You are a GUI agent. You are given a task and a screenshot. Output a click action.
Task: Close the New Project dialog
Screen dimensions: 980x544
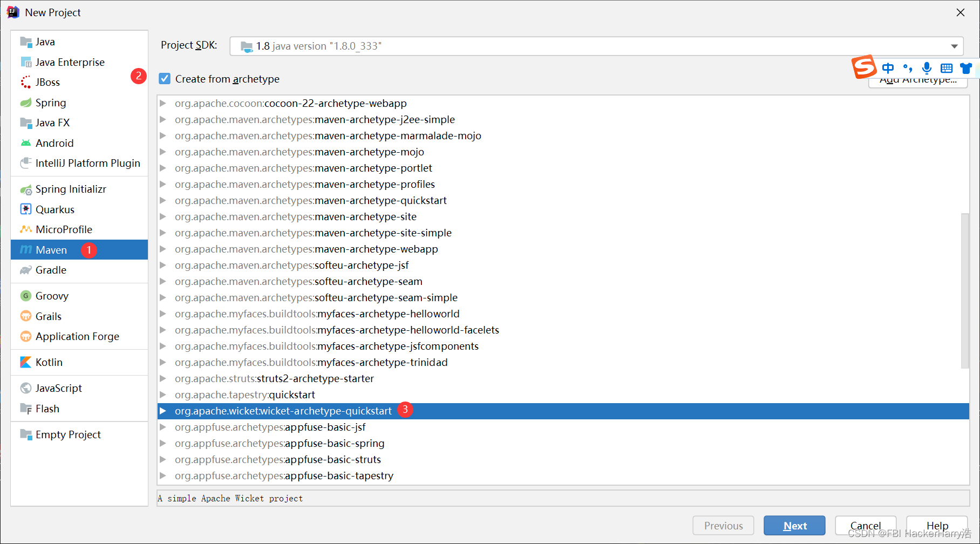point(961,12)
